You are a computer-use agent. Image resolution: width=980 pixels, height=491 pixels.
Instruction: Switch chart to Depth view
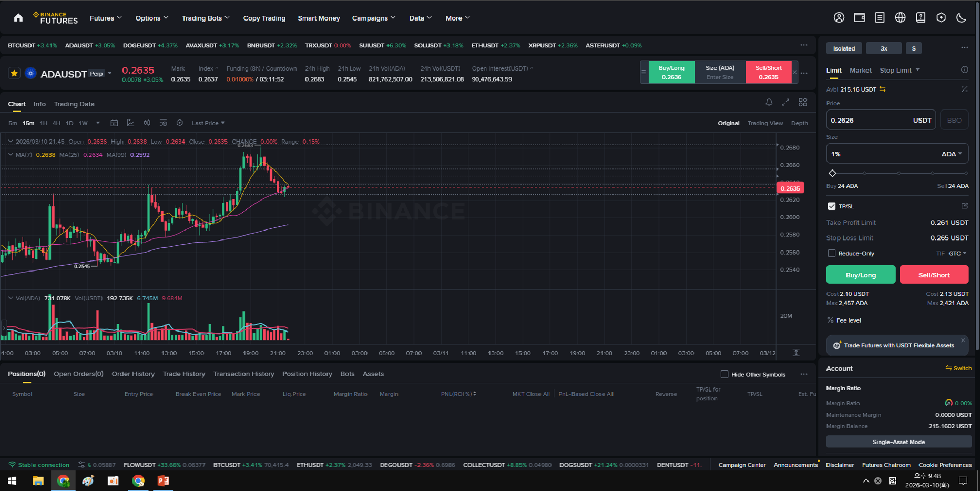799,123
